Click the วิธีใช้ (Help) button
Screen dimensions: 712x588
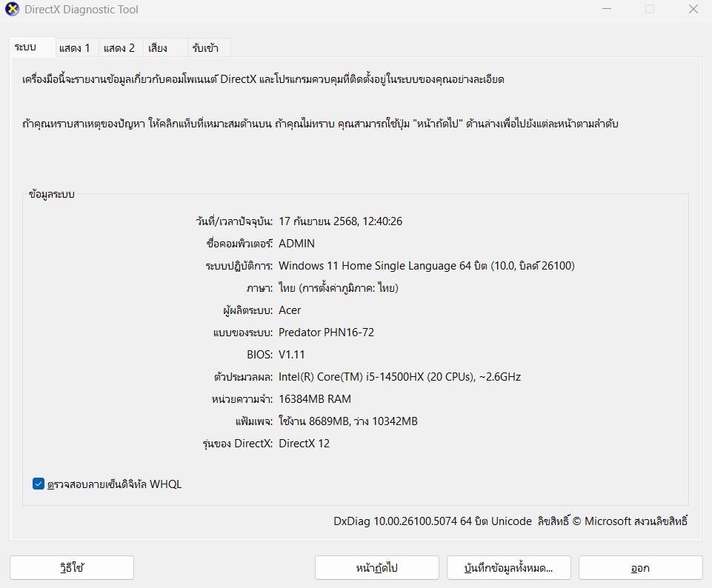[x=71, y=567]
